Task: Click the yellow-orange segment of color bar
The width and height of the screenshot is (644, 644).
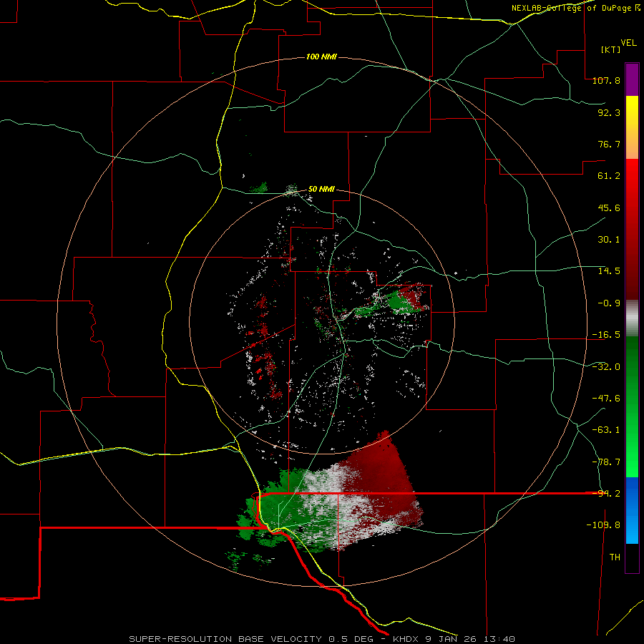Action: click(632, 127)
